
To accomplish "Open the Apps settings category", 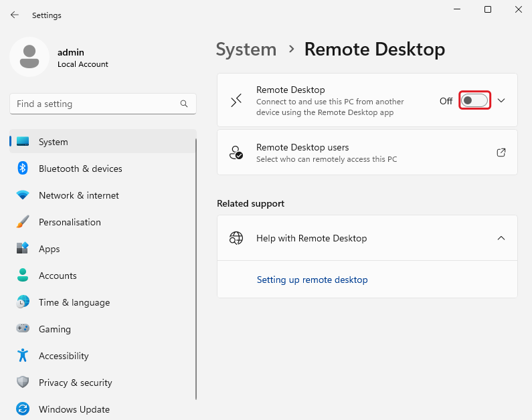I will (x=49, y=249).
